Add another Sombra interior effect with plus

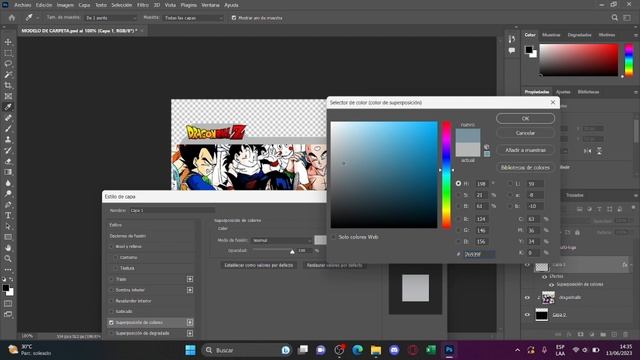point(190,290)
